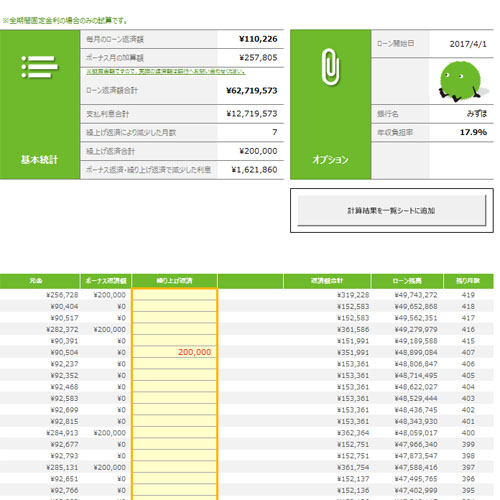This screenshot has height=500, width=500.
Task: Click the paperclip icon in オプション panel
Action: coord(331,67)
